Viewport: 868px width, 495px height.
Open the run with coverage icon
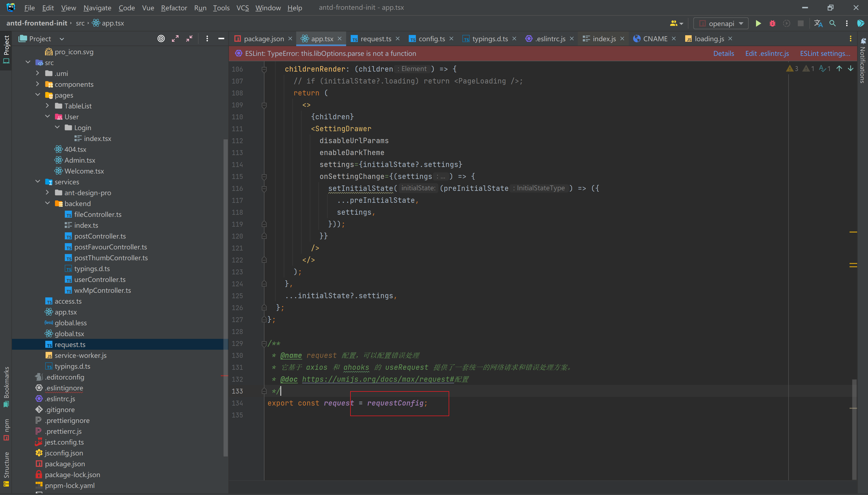(x=786, y=24)
